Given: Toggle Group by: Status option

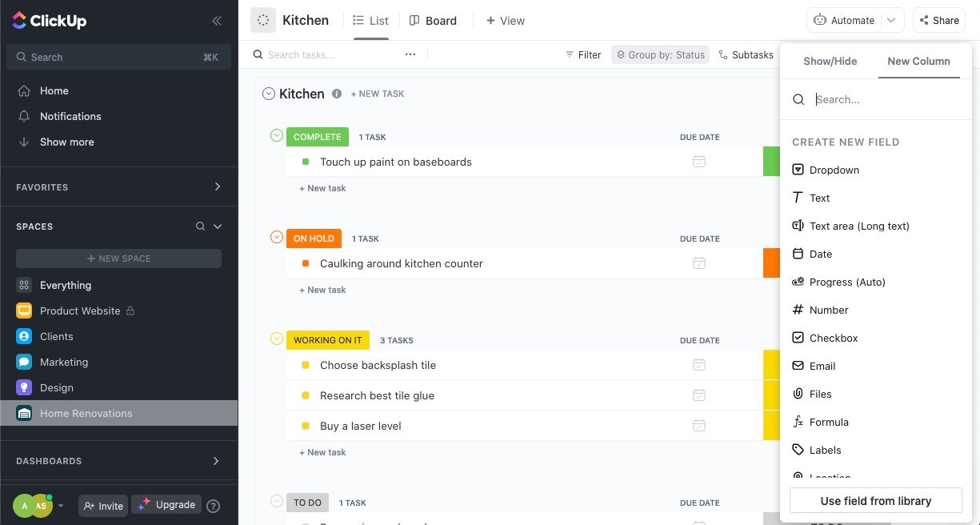Looking at the screenshot, I should (x=660, y=54).
